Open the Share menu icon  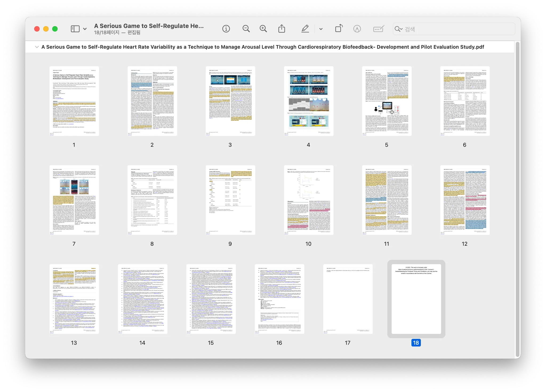282,29
